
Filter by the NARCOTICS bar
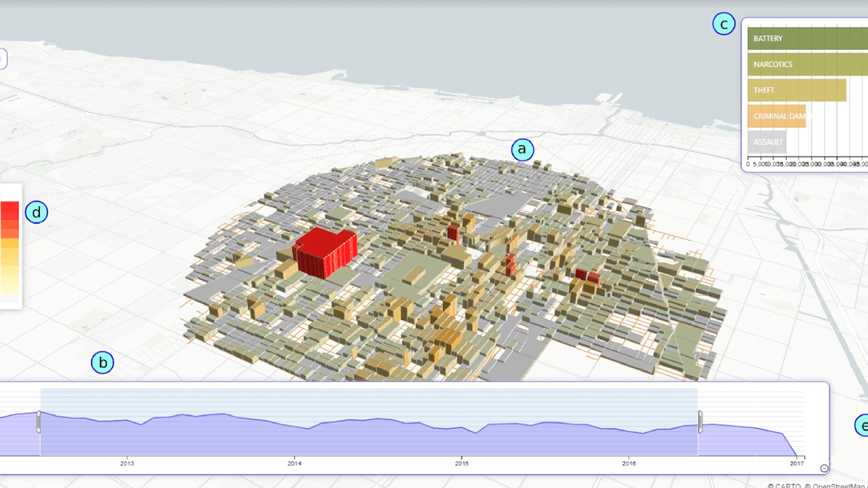(807, 64)
